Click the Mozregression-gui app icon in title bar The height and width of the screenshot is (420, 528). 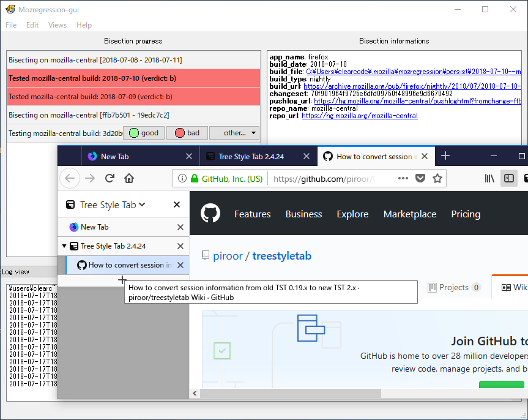pos(10,9)
